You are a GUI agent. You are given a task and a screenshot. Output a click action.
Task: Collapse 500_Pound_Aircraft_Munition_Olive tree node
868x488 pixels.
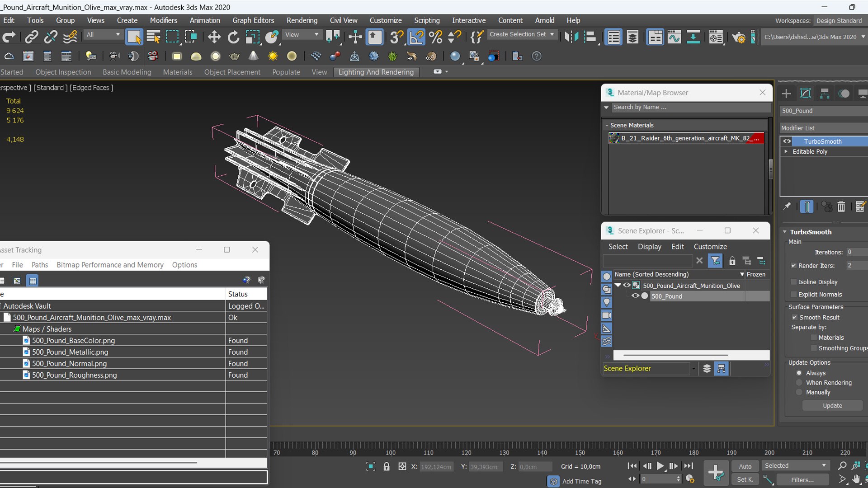coord(618,285)
